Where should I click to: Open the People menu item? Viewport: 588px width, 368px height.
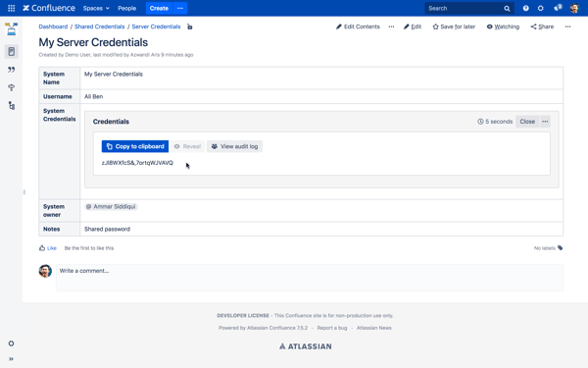pos(126,8)
